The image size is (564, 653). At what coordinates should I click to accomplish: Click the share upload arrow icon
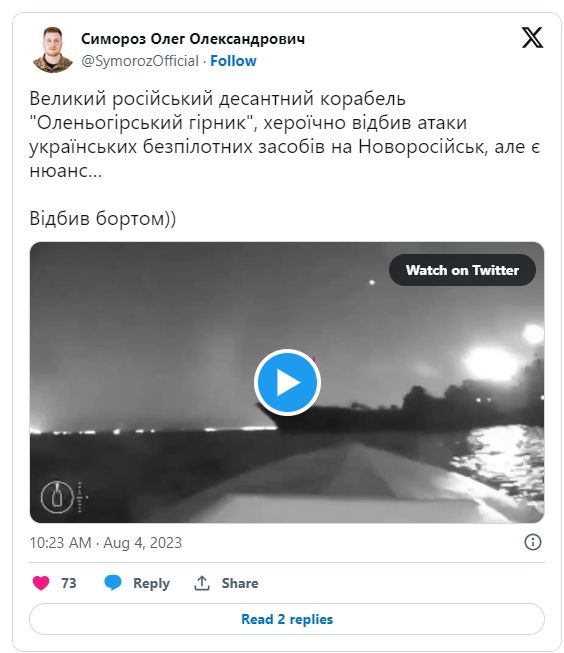(202, 583)
